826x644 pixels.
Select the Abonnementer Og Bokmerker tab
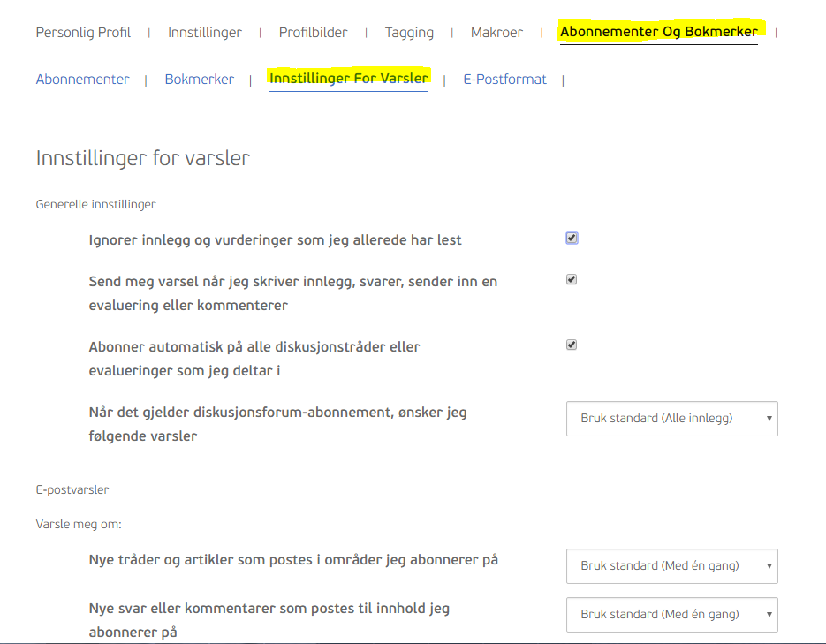pos(658,32)
